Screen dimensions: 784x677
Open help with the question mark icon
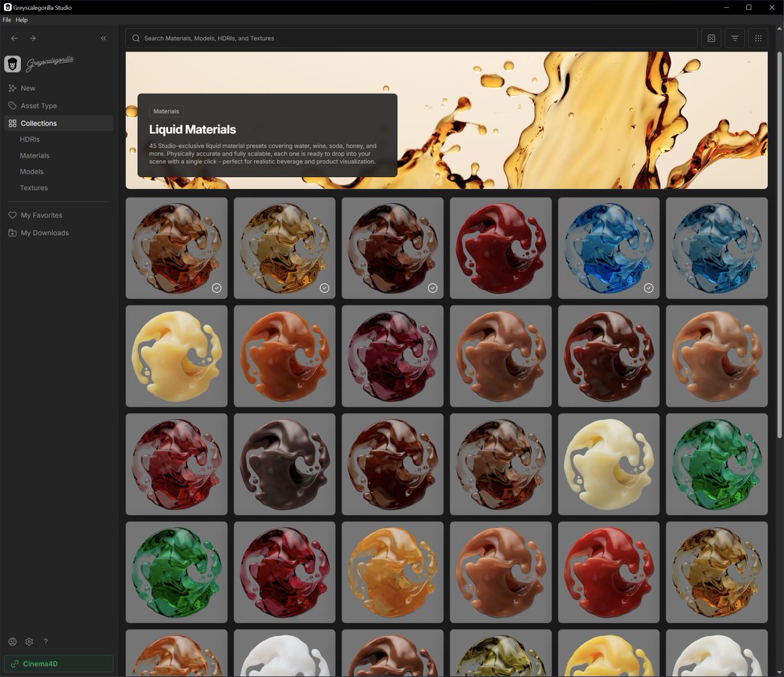(46, 642)
